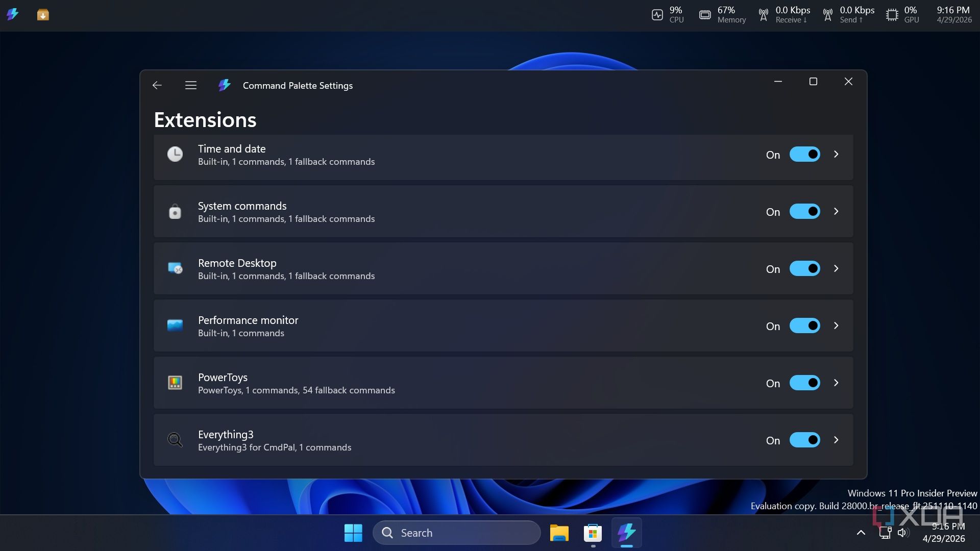Click the PowerToys extension icon
The width and height of the screenshot is (980, 551).
click(x=175, y=383)
